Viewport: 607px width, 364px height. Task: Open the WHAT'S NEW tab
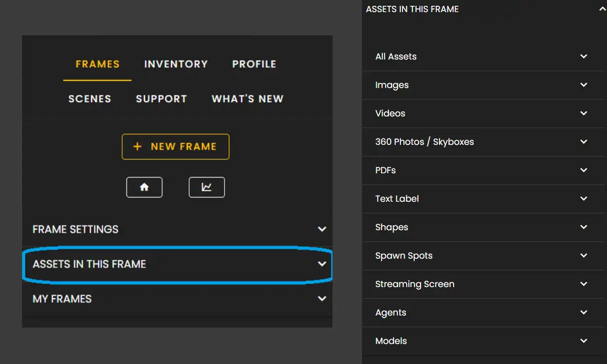pos(247,99)
